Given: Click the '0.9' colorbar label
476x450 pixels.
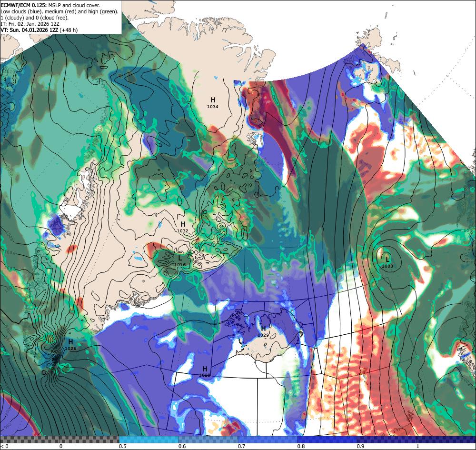Looking at the screenshot, I should coord(360,446).
